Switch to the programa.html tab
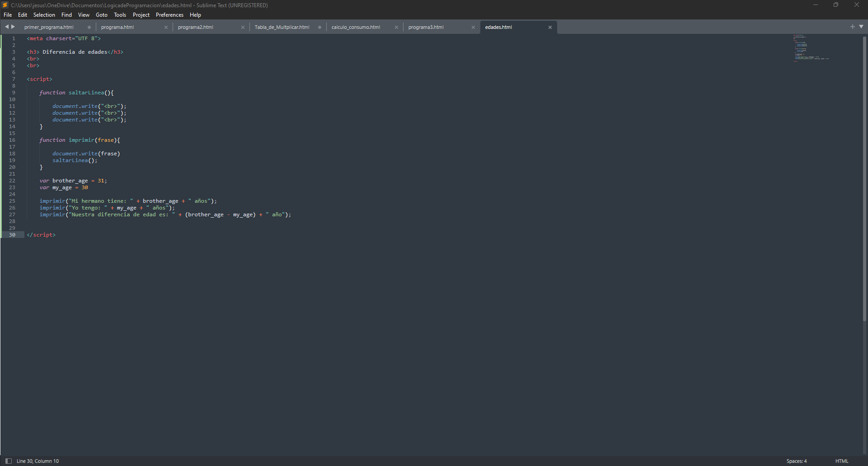 (x=117, y=27)
